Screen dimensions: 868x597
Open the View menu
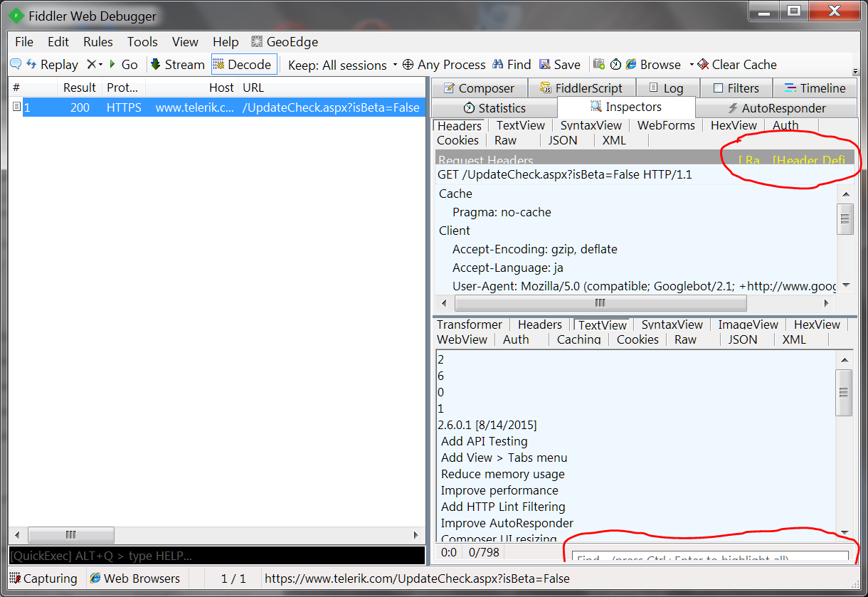pos(185,42)
